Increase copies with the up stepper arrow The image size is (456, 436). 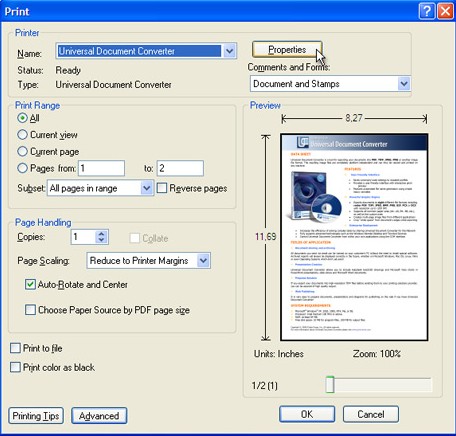[x=102, y=234]
